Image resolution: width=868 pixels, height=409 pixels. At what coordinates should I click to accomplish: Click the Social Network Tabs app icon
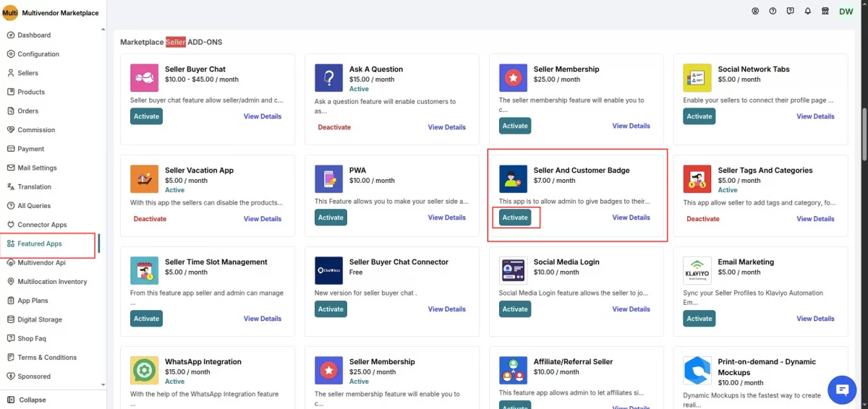(x=697, y=77)
